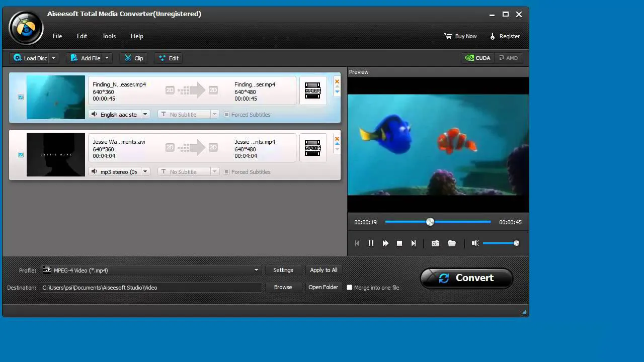Click the Aiseesoft application logo
The image size is (644, 362).
click(x=26, y=28)
